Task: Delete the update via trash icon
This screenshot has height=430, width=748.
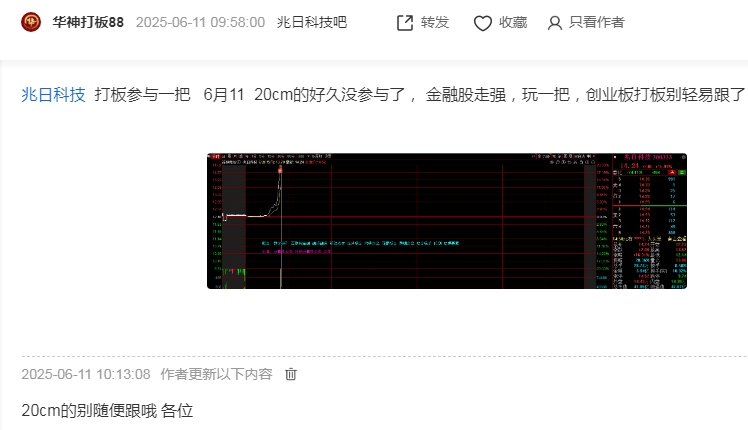Action: tap(291, 374)
